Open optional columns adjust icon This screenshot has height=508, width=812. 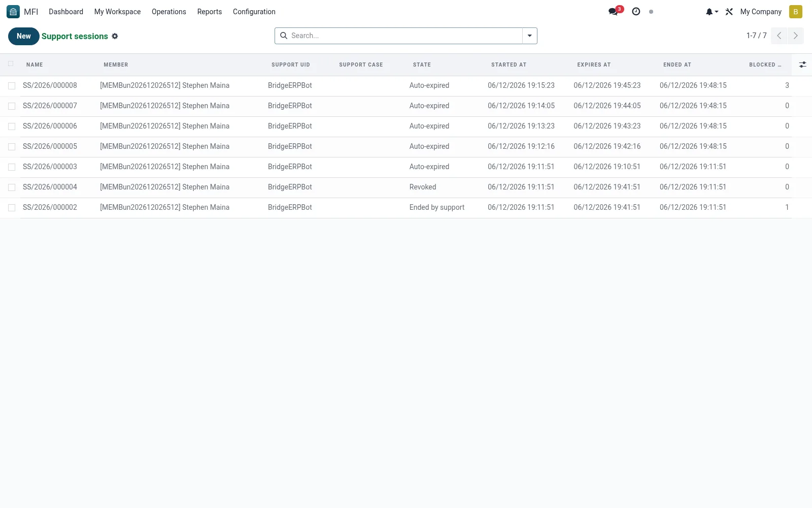pyautogui.click(x=802, y=65)
